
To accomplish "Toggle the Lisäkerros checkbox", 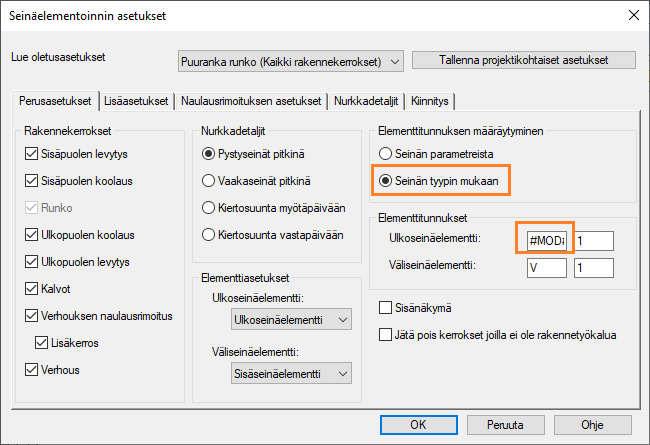I will point(43,343).
